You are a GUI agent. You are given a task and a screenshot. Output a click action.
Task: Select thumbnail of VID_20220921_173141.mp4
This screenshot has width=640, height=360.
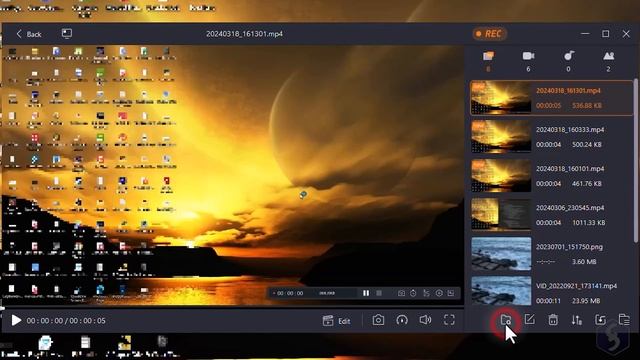pyautogui.click(x=501, y=291)
